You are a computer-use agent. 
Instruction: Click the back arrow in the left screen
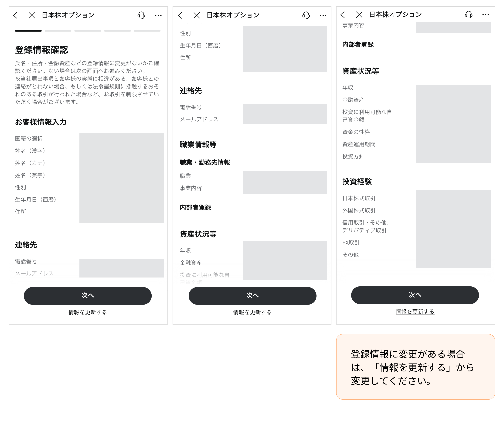click(16, 15)
